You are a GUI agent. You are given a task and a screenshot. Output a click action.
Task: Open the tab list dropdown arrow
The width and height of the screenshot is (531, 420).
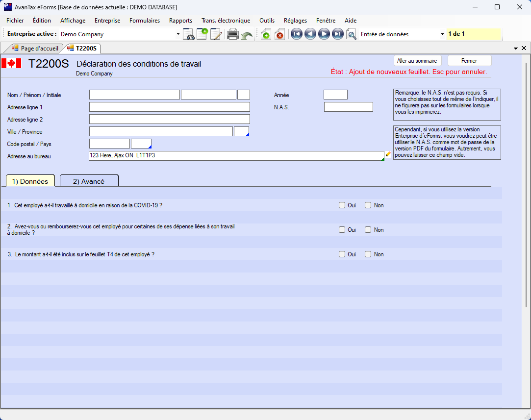[x=516, y=49]
